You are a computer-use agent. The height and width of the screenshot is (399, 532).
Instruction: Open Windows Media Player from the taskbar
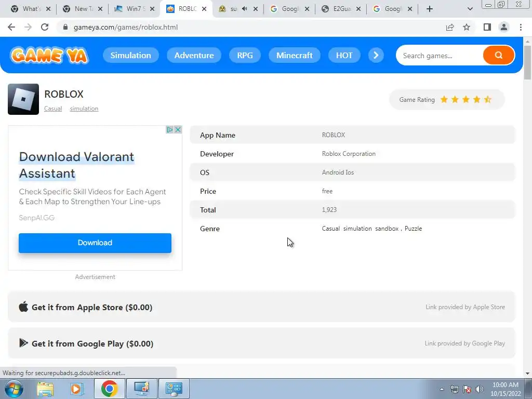coord(77,389)
